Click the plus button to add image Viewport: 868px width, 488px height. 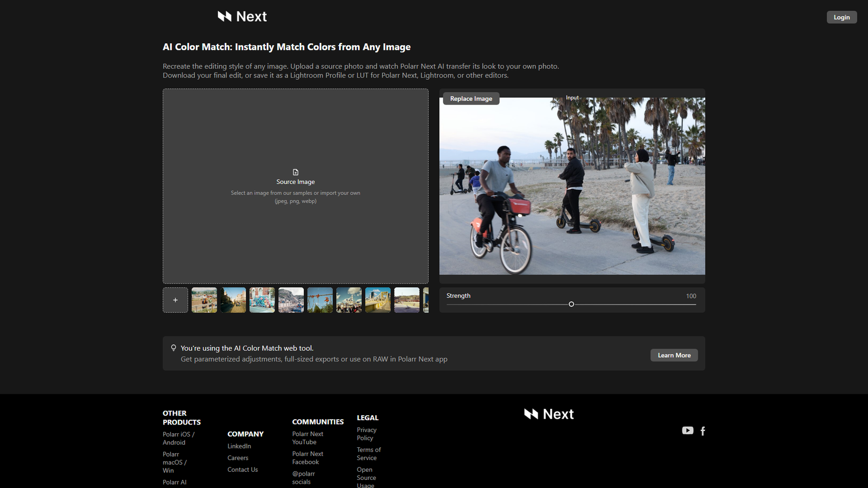pos(175,300)
